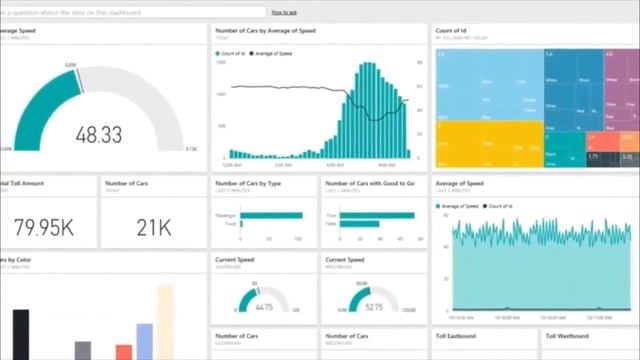Toggle 'Average of Speed' legend in combo chart
Screen dimensions: 640x360
point(271,53)
